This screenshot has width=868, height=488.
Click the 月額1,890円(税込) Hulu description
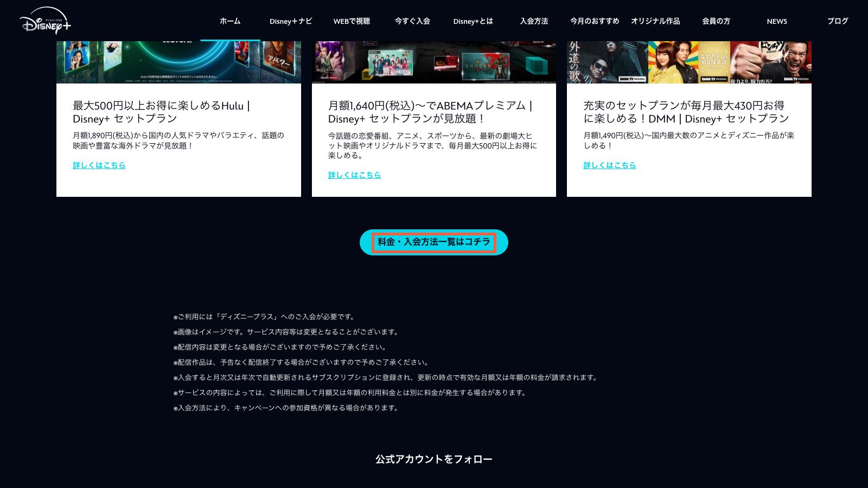coord(178,140)
